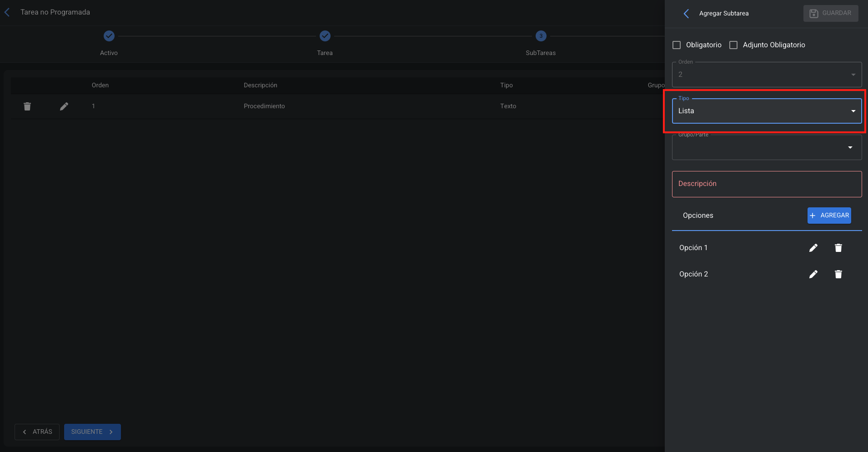The width and height of the screenshot is (868, 452).
Task: Delete the Procedimiento subtask row
Action: (27, 106)
